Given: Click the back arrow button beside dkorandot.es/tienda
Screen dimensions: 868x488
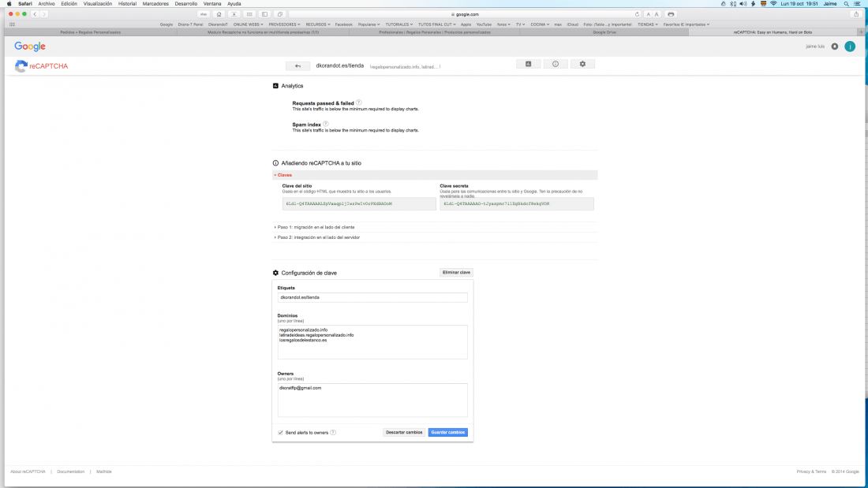Looking at the screenshot, I should [x=297, y=66].
